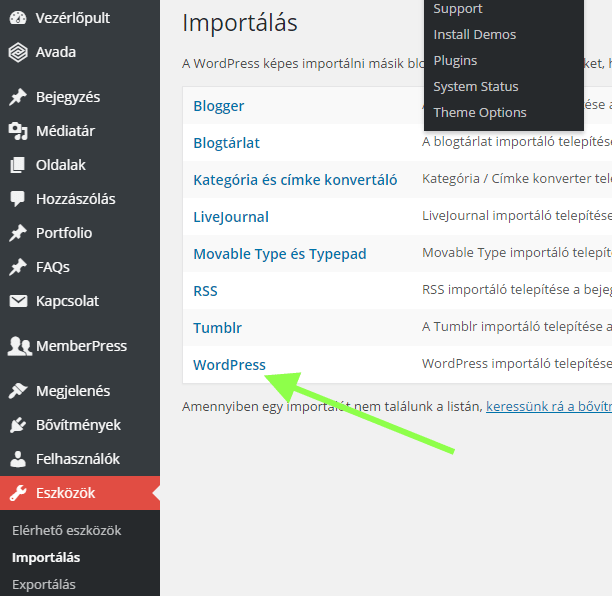612x596 pixels.
Task: Open the Médiatár media icon
Action: pos(18,131)
